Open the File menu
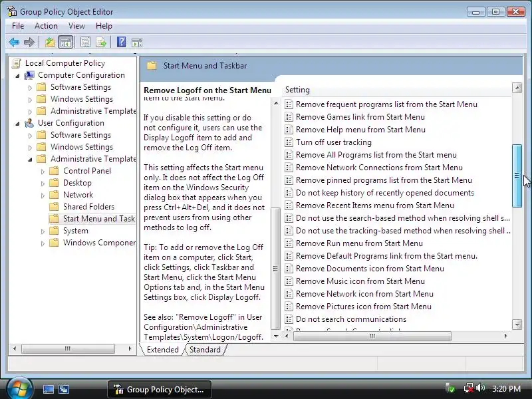Screen dimensions: 532x399 coord(18,26)
